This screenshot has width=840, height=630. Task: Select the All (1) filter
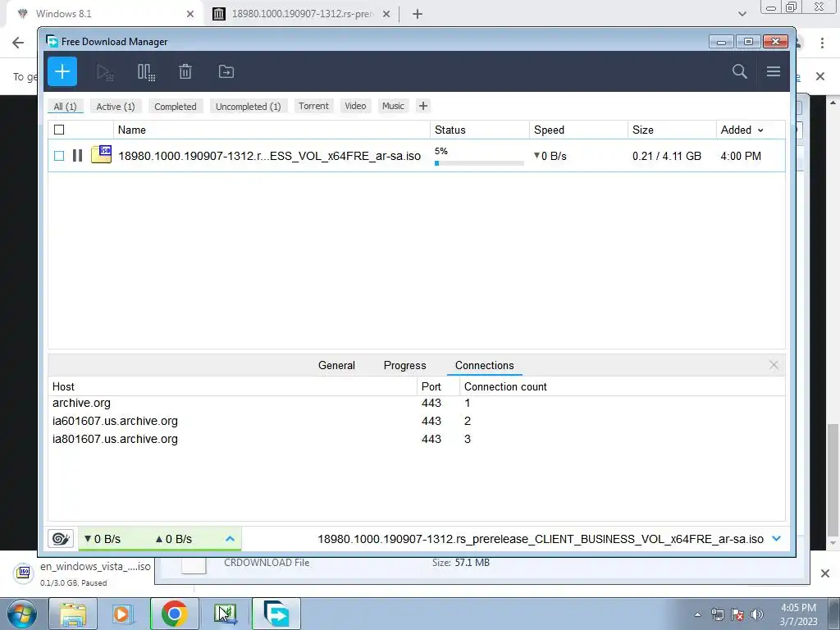(x=65, y=106)
